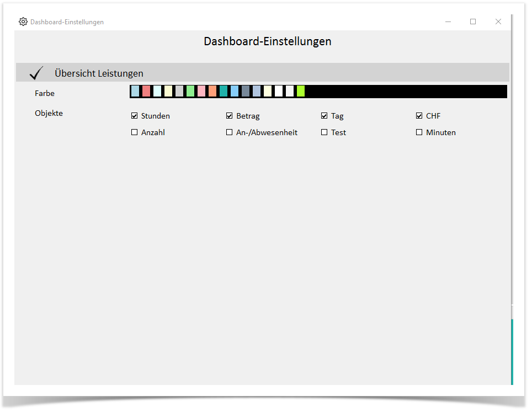Screen dimensions: 532x412
Task: Select the coral red color swatch
Action: [146, 91]
